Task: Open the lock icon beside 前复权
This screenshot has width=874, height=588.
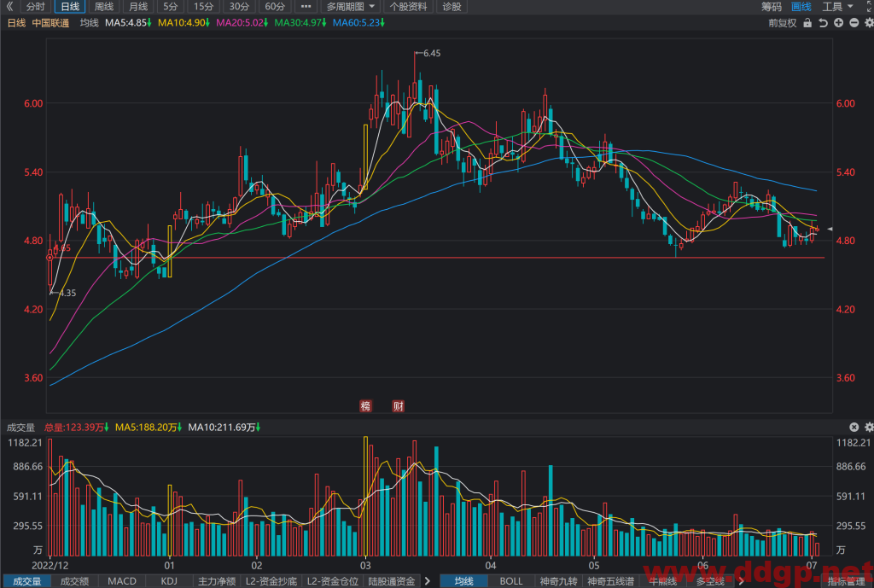Action: (807, 23)
